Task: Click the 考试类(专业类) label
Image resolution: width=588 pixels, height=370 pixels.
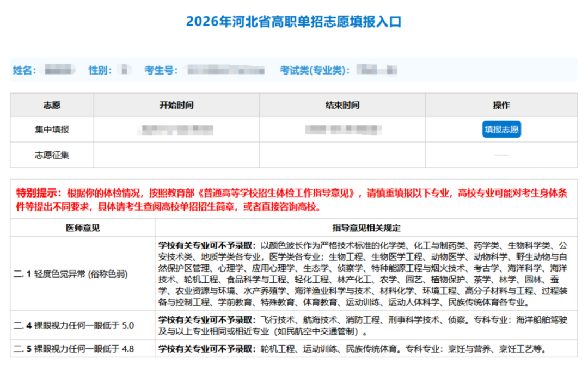Action: 315,70
